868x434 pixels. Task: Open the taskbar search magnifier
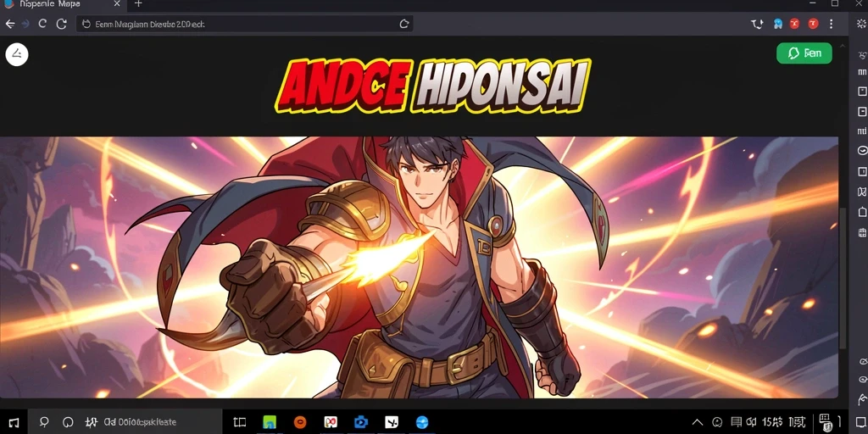click(44, 422)
